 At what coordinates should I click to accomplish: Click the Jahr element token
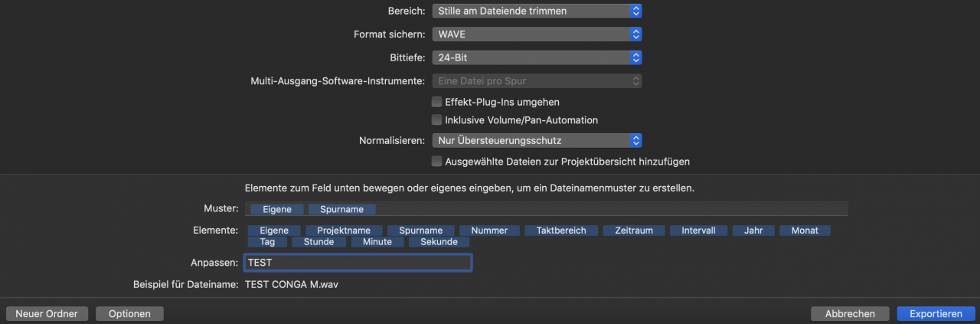click(x=753, y=230)
